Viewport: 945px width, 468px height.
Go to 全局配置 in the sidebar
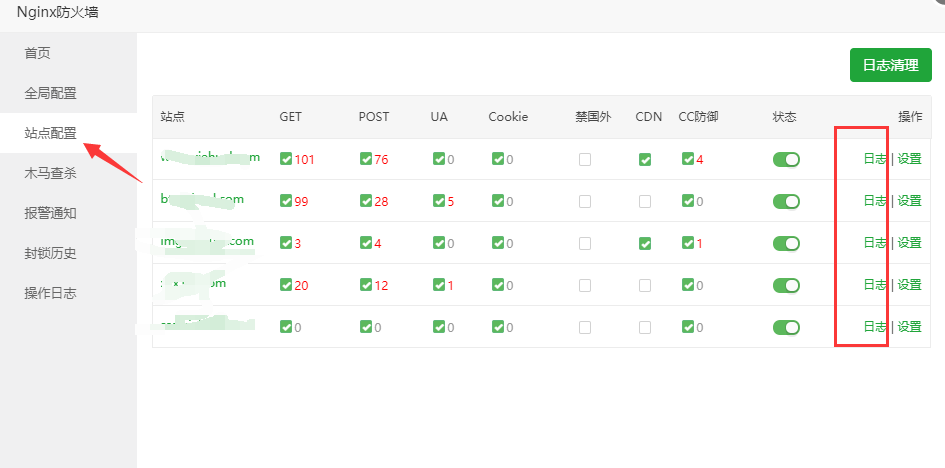pos(50,93)
